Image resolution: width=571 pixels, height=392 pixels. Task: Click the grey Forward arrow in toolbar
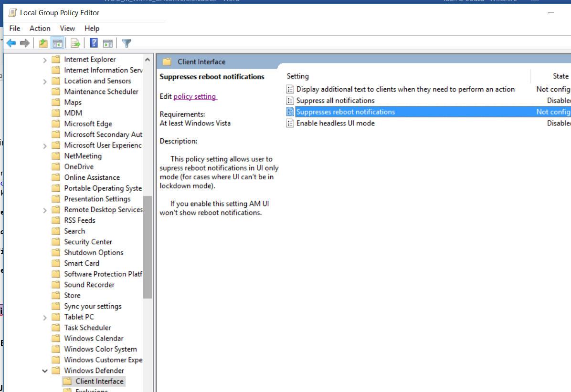[x=25, y=43]
